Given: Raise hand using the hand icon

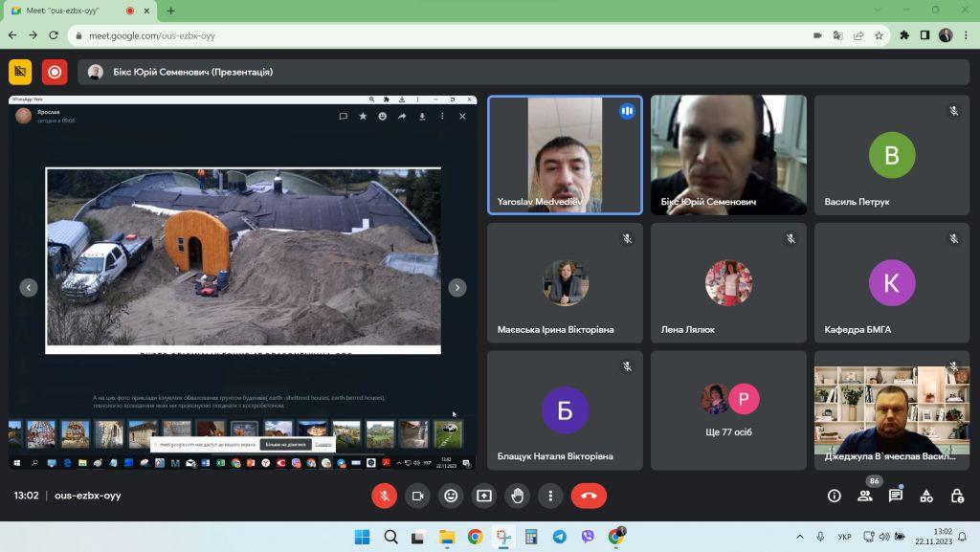Looking at the screenshot, I should tap(518, 496).
